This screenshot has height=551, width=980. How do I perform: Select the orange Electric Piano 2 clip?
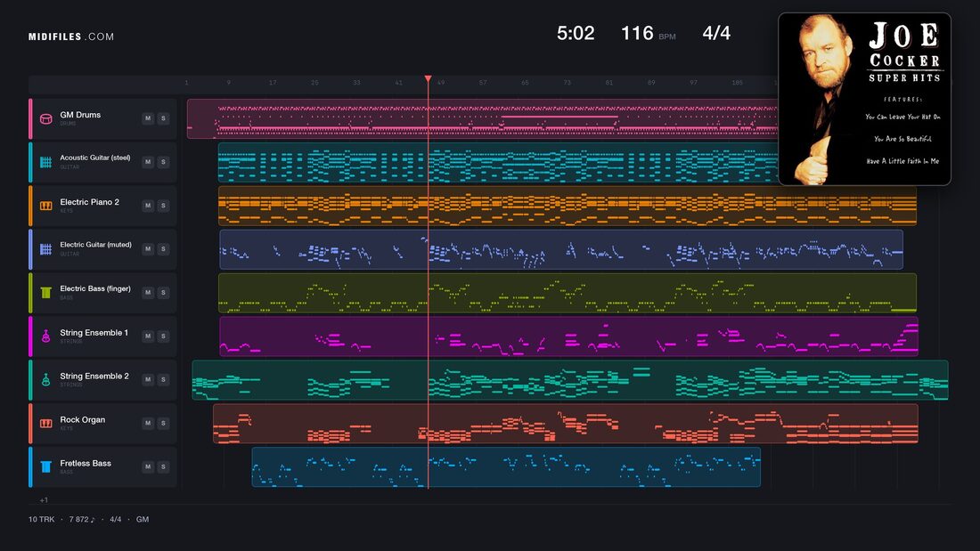[568, 206]
